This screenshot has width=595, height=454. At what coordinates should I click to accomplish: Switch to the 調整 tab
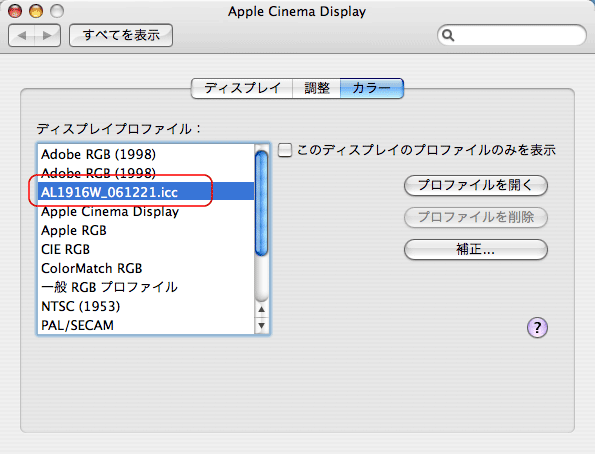tap(317, 88)
